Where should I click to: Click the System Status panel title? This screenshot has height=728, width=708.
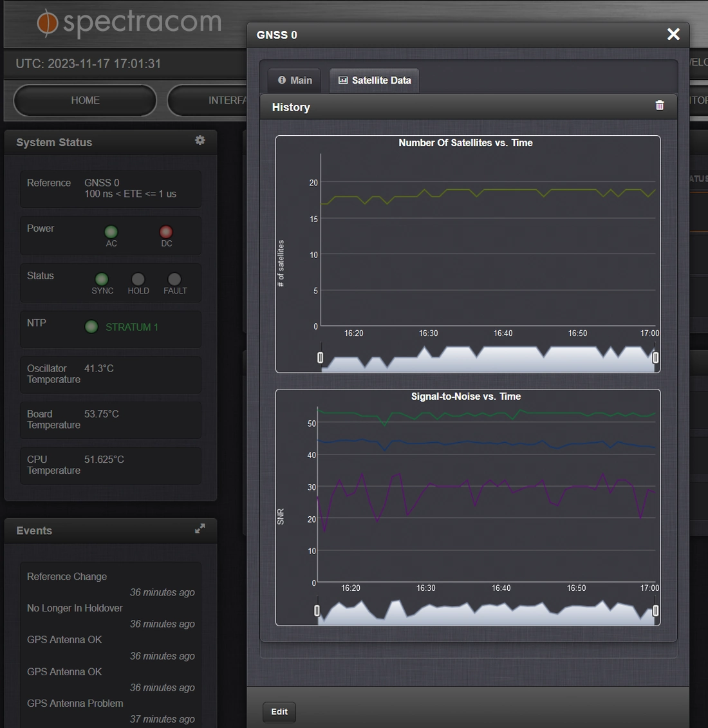click(54, 142)
